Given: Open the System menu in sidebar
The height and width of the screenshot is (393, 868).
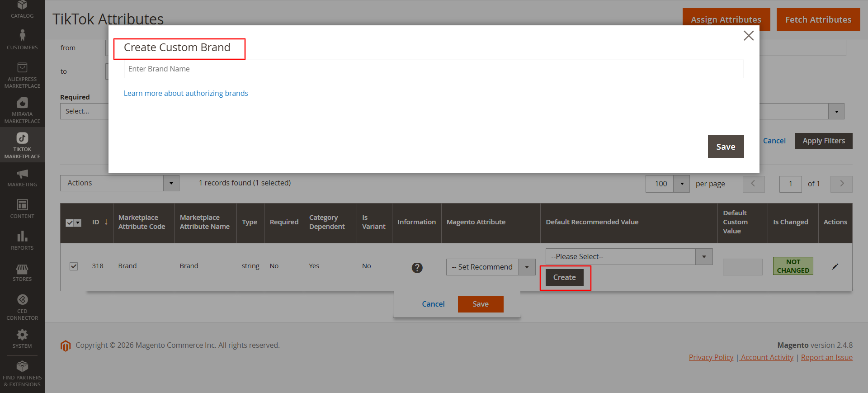Looking at the screenshot, I should [x=22, y=339].
